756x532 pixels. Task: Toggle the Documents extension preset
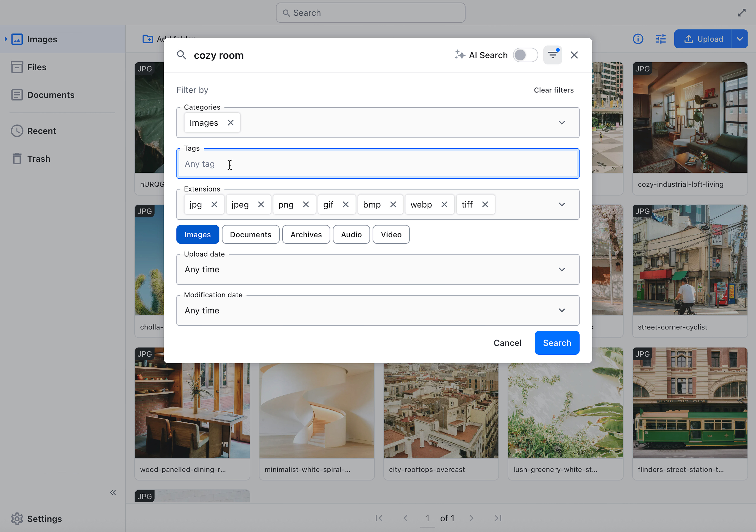click(x=251, y=234)
